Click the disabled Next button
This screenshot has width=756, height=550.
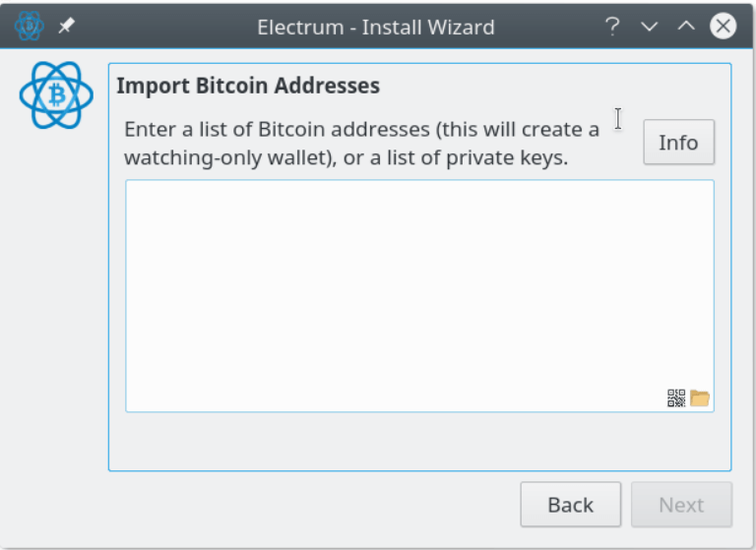[x=682, y=505]
